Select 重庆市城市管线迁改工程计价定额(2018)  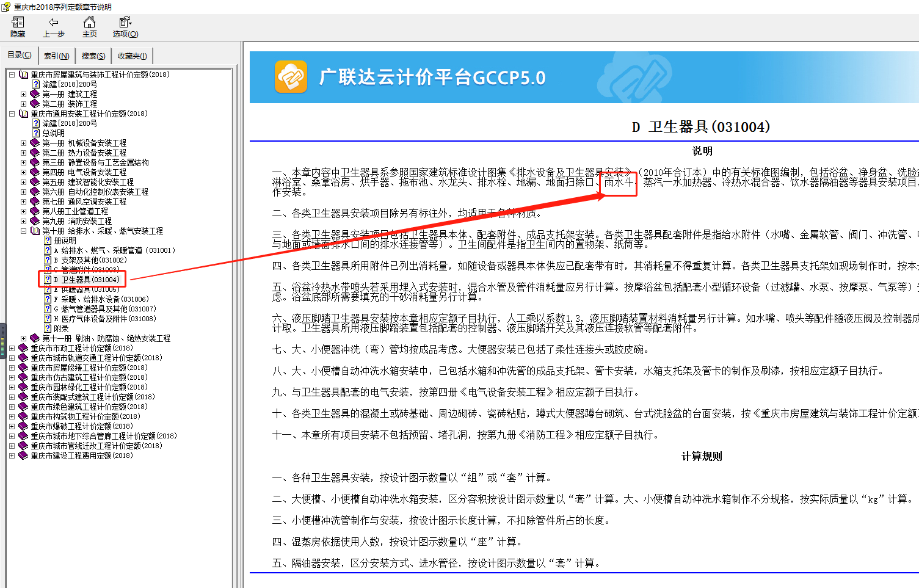click(x=96, y=446)
